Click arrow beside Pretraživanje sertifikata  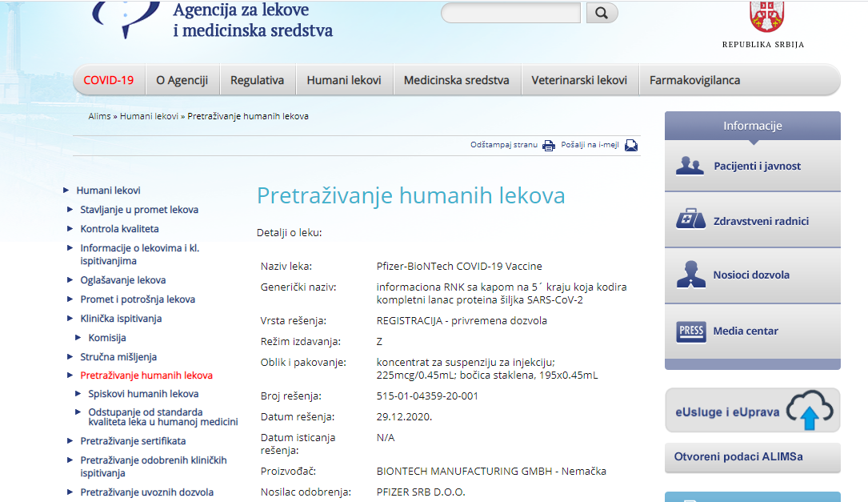tap(70, 441)
